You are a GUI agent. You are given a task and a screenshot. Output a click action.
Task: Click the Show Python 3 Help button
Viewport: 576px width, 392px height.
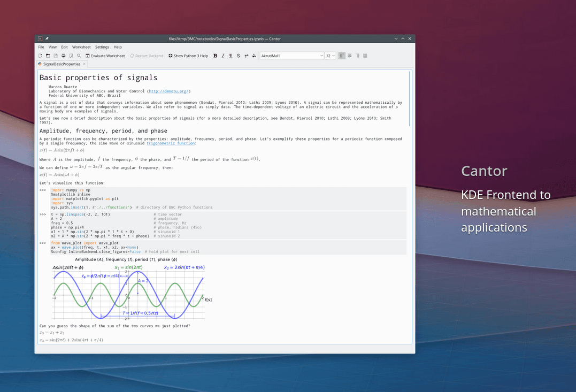click(188, 56)
